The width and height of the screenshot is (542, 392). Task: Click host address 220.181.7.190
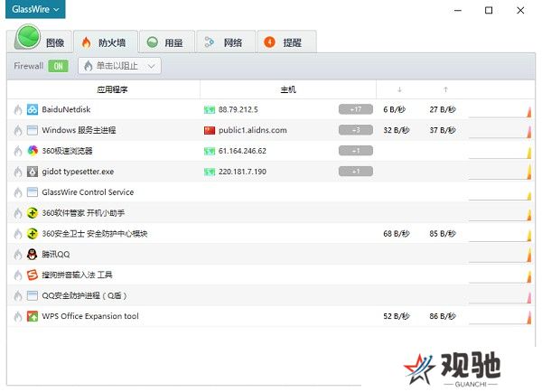(242, 172)
